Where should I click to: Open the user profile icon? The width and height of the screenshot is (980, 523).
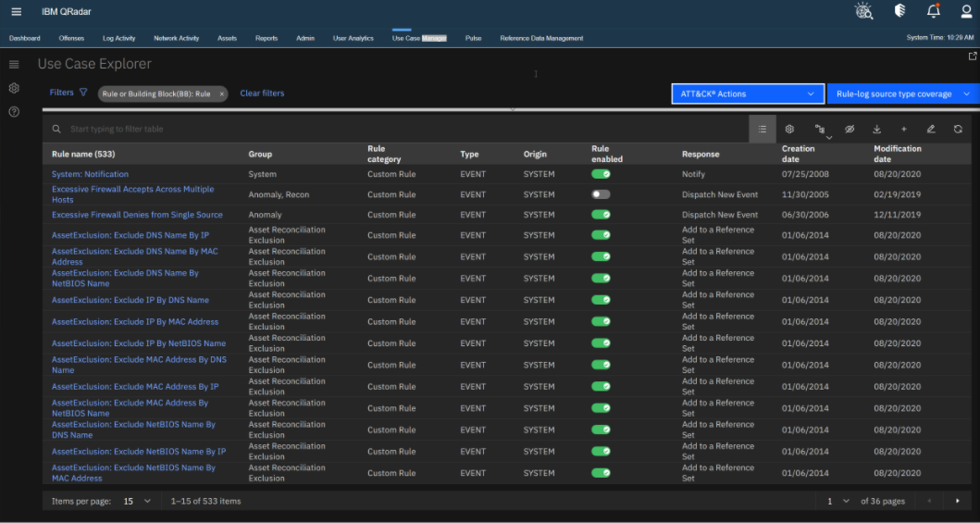coord(966,11)
